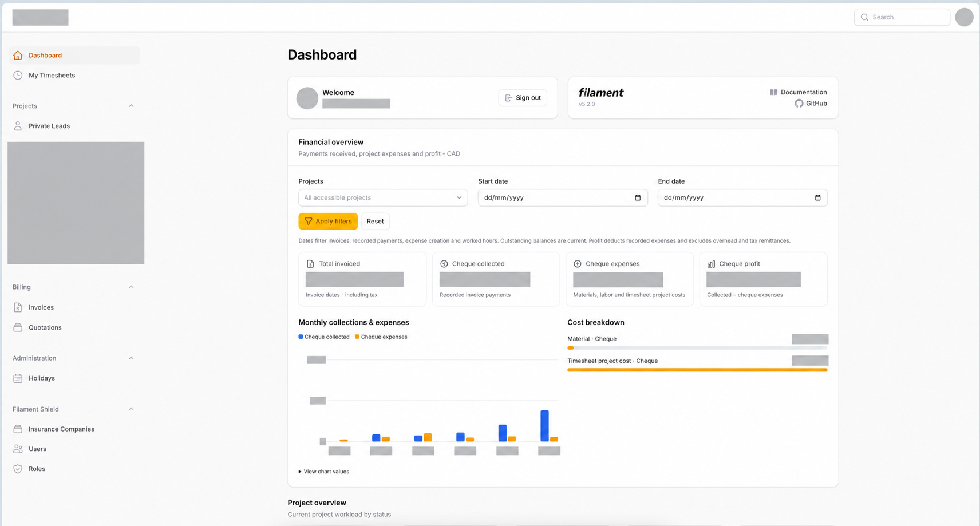Click the Roles shield icon
Viewport: 980px width, 526px height.
point(18,469)
